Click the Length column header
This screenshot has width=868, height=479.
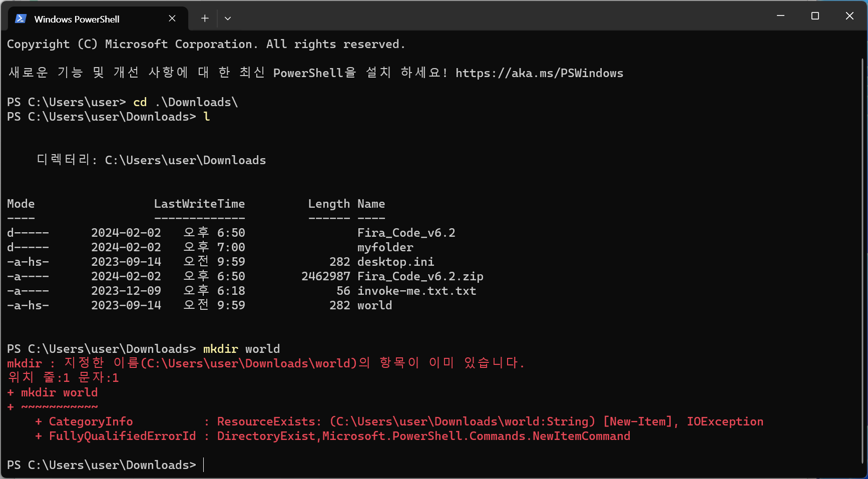click(329, 204)
